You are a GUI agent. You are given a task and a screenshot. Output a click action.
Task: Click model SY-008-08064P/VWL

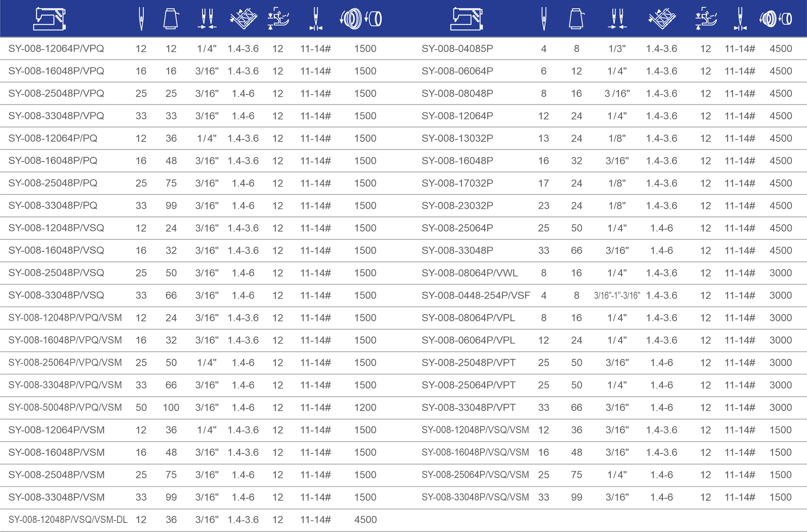click(469, 273)
